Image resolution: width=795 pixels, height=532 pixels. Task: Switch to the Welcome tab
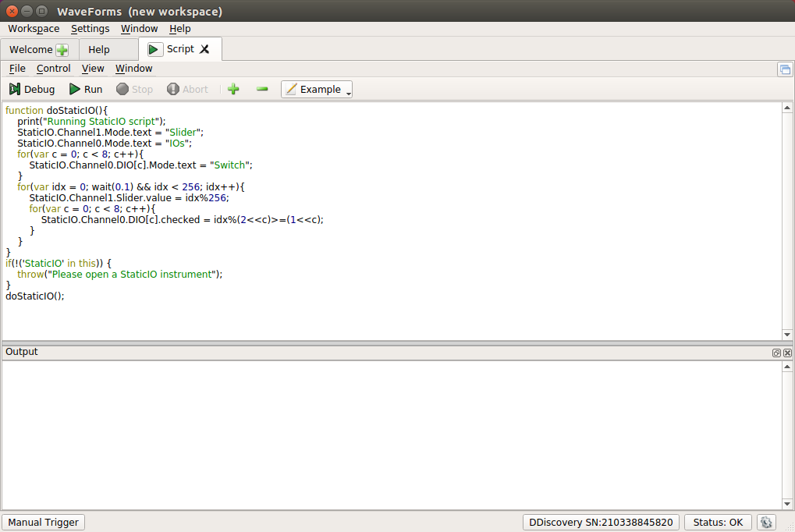31,50
